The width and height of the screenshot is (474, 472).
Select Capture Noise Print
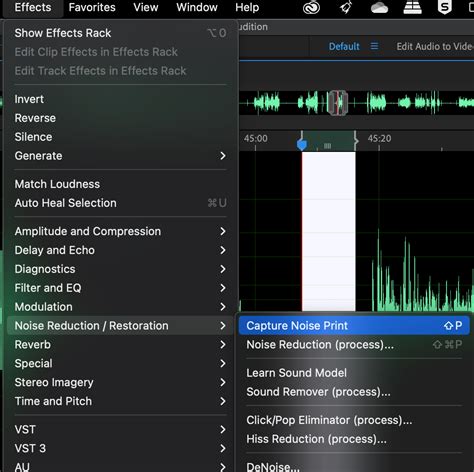pyautogui.click(x=354, y=326)
